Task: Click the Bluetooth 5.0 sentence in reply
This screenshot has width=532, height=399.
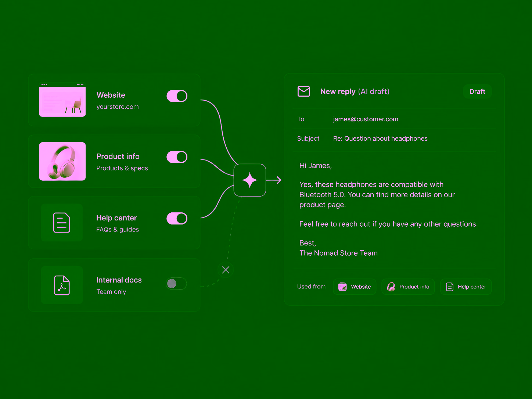Action: [x=377, y=195]
